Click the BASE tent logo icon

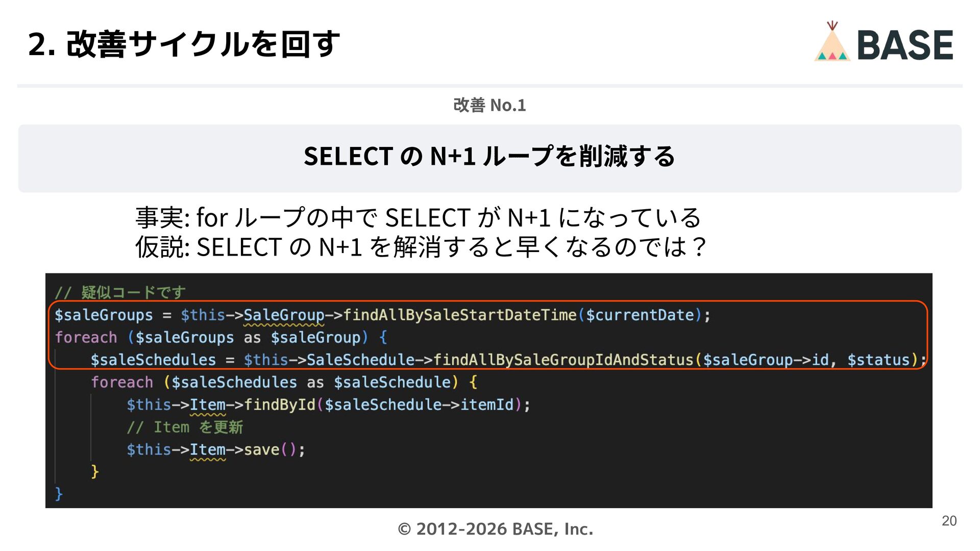pyautogui.click(x=832, y=43)
